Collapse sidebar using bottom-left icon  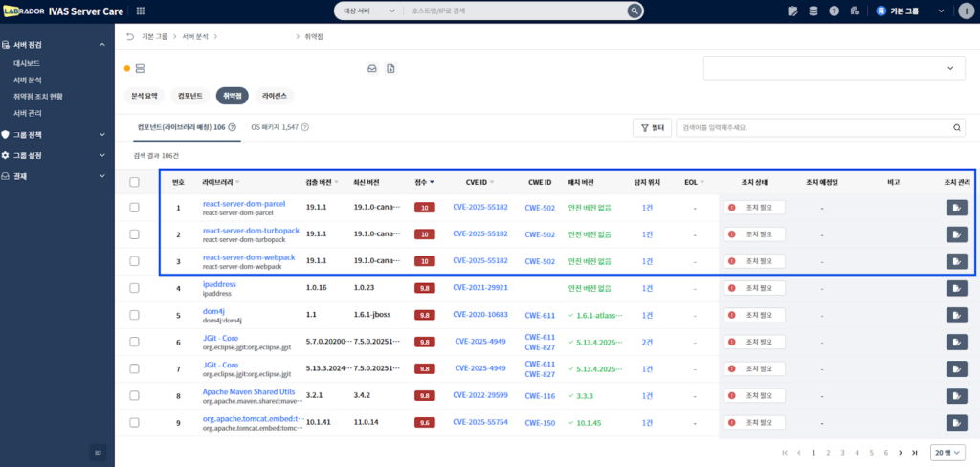[98, 452]
